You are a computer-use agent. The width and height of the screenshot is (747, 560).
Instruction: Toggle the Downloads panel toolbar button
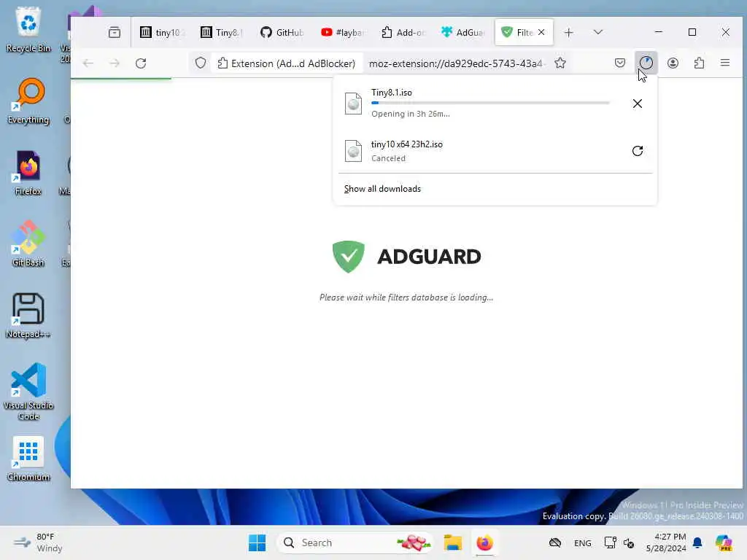pos(646,63)
